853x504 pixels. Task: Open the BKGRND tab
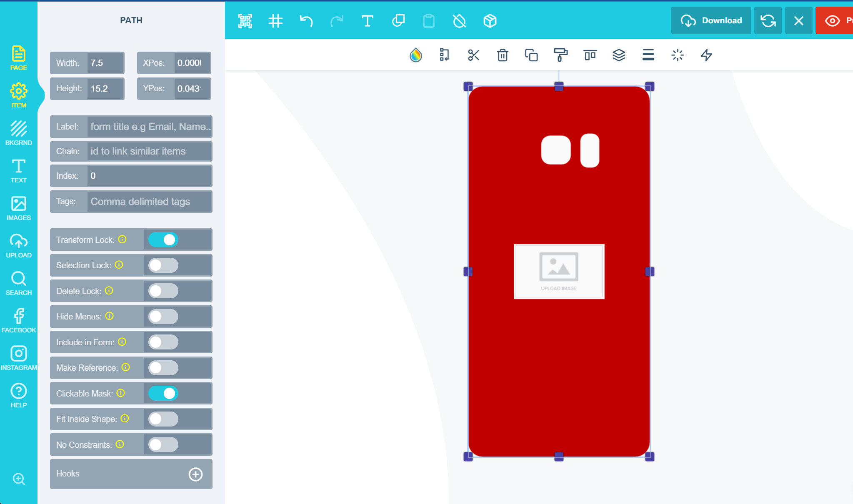pyautogui.click(x=19, y=133)
